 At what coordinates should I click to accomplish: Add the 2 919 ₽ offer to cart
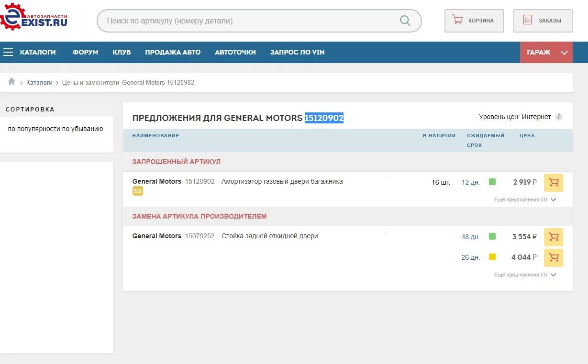click(554, 183)
